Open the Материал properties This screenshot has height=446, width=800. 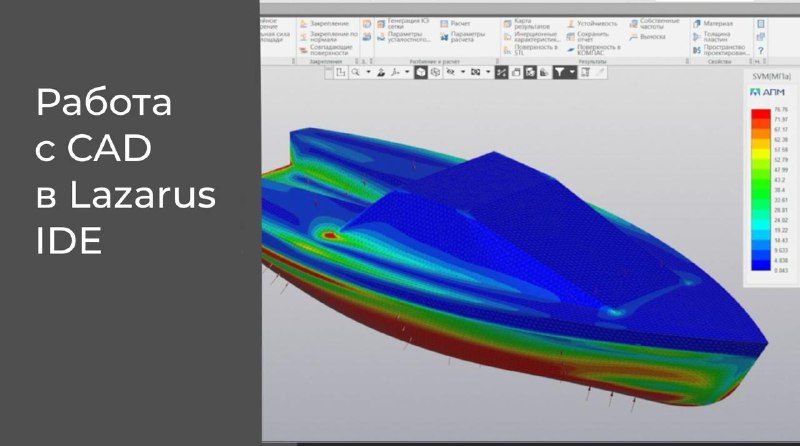click(713, 23)
